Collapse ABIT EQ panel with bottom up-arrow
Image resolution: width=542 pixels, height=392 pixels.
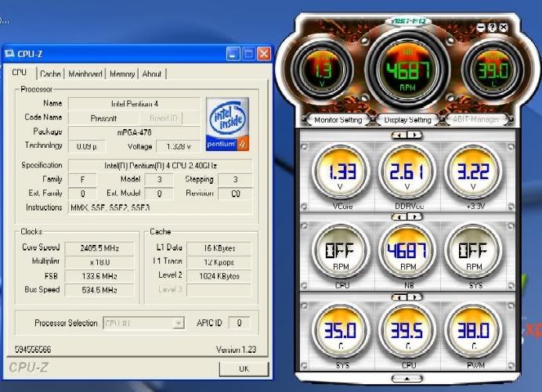(x=407, y=379)
